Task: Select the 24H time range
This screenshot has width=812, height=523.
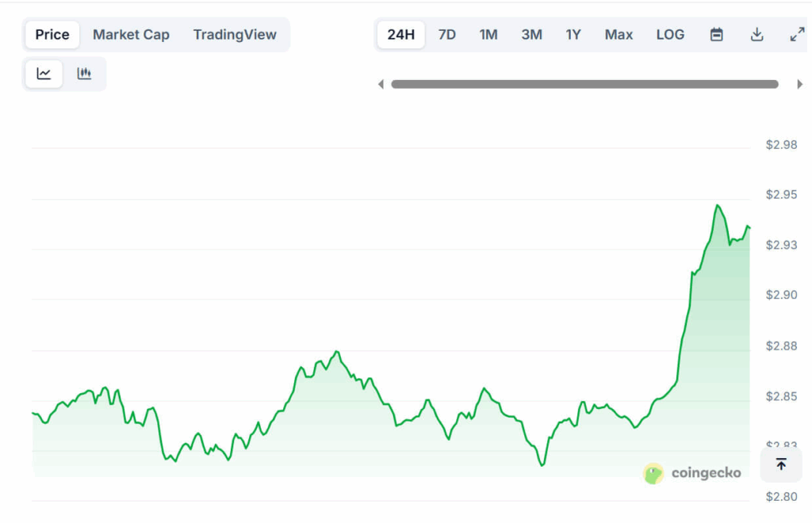Action: click(x=401, y=35)
